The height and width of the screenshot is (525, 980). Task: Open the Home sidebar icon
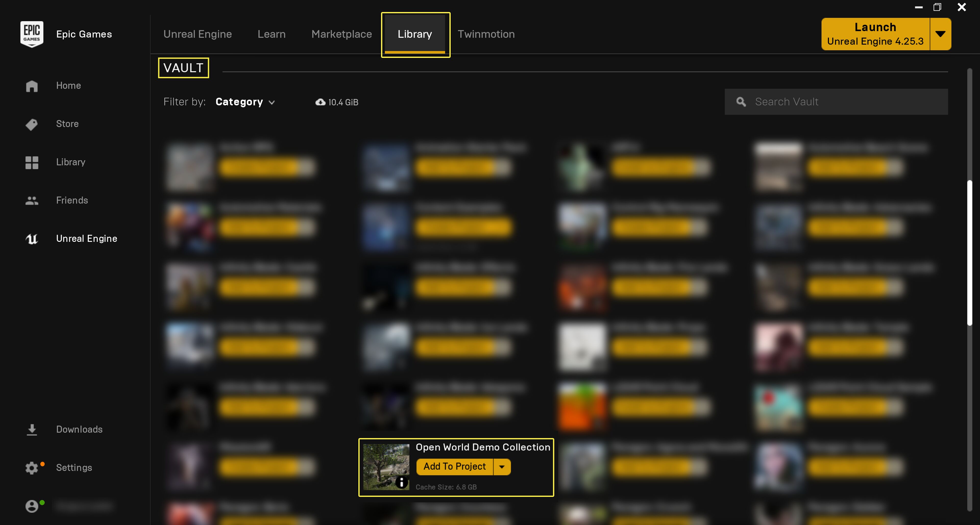click(x=32, y=86)
